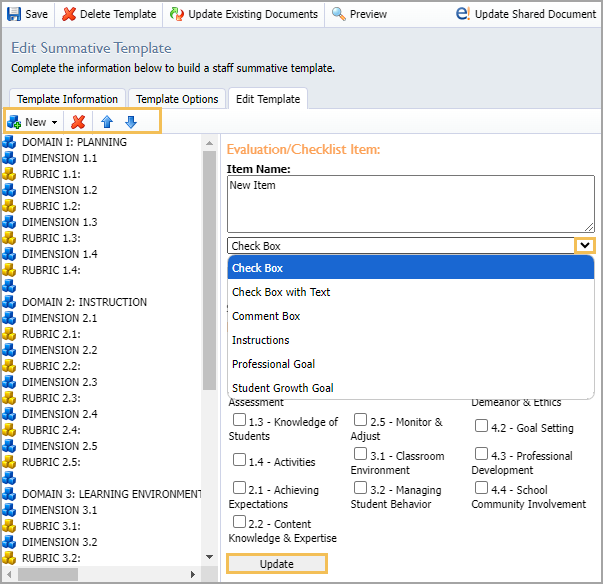Screen dimensions: 603x584
Task: Open the Edit Template tab
Action: click(268, 99)
